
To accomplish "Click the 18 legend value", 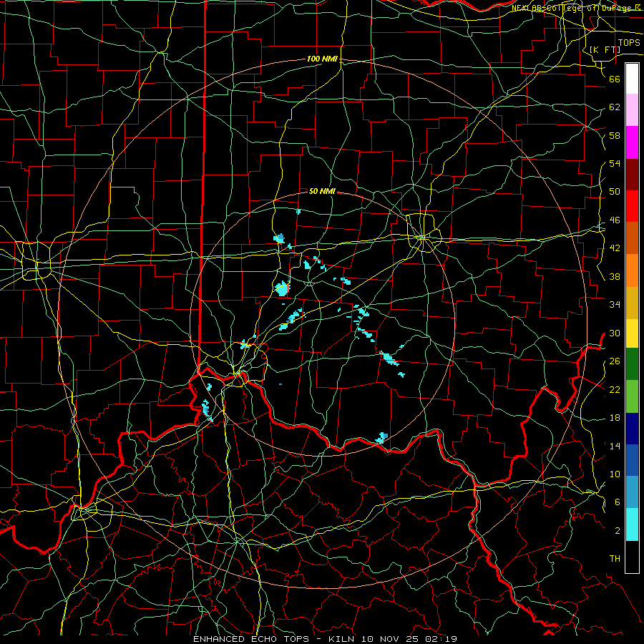I will click(x=615, y=418).
